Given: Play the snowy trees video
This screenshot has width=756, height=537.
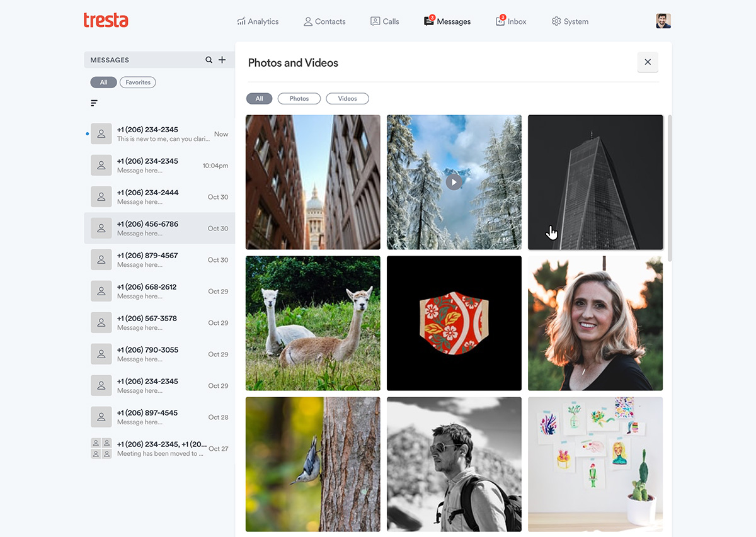Looking at the screenshot, I should (454, 182).
